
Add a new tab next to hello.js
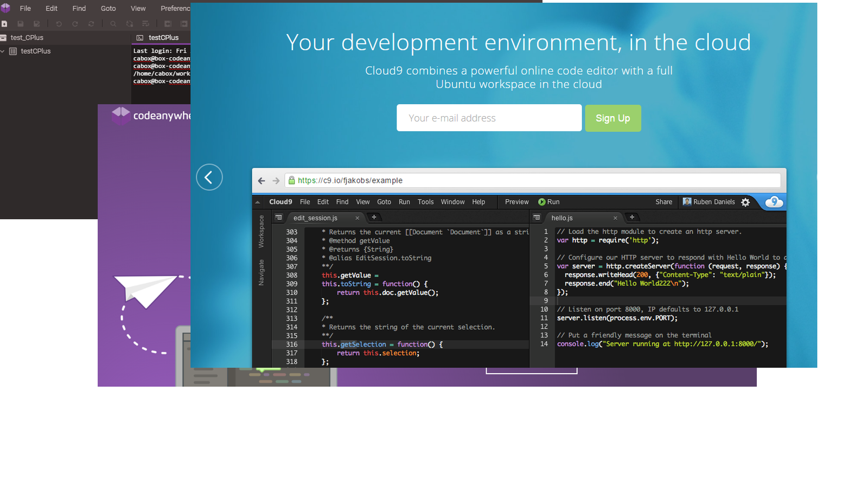coord(632,218)
